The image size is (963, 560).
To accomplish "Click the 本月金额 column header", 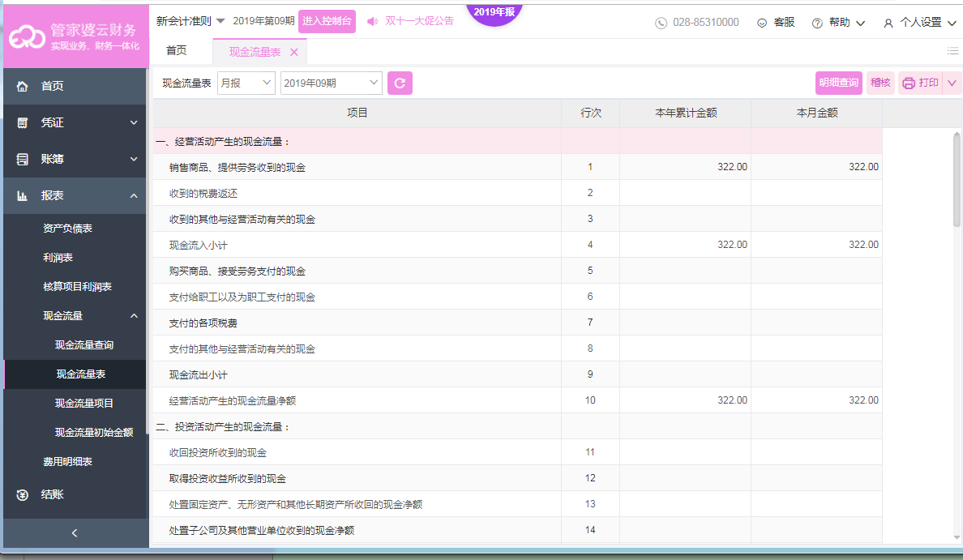I will pos(817,113).
